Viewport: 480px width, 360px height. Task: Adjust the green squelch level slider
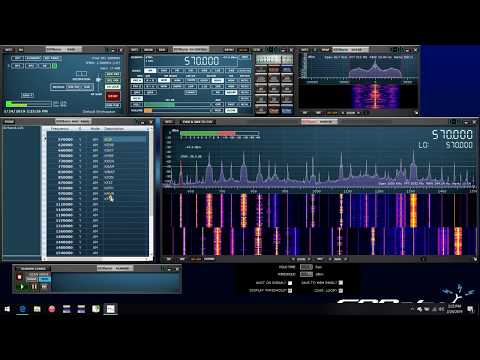pyautogui.click(x=177, y=104)
